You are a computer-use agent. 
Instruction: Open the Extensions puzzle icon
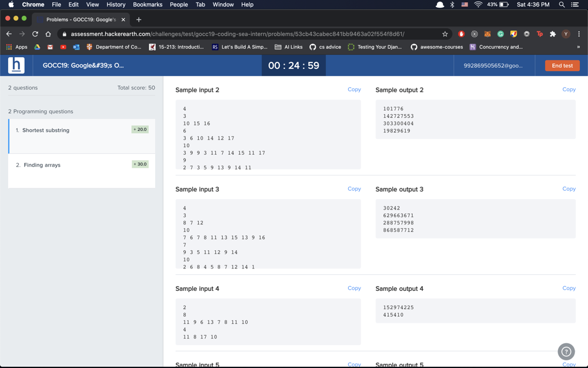pos(553,34)
